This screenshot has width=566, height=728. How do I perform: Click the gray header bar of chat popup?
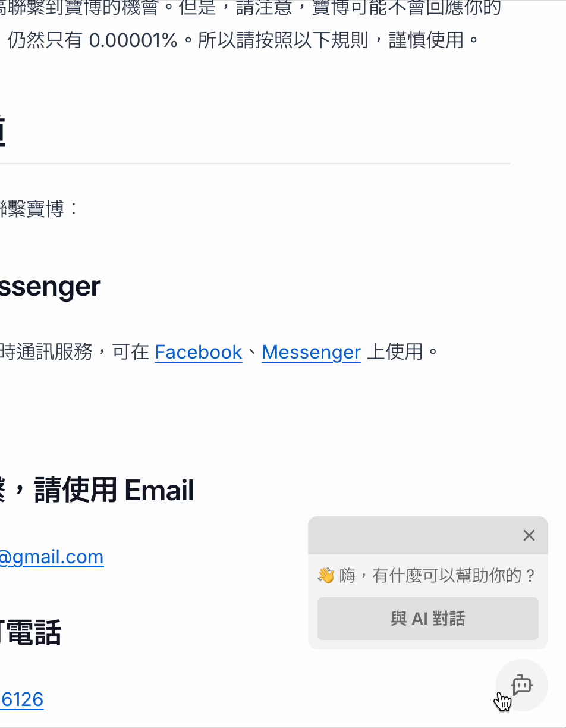pos(428,535)
